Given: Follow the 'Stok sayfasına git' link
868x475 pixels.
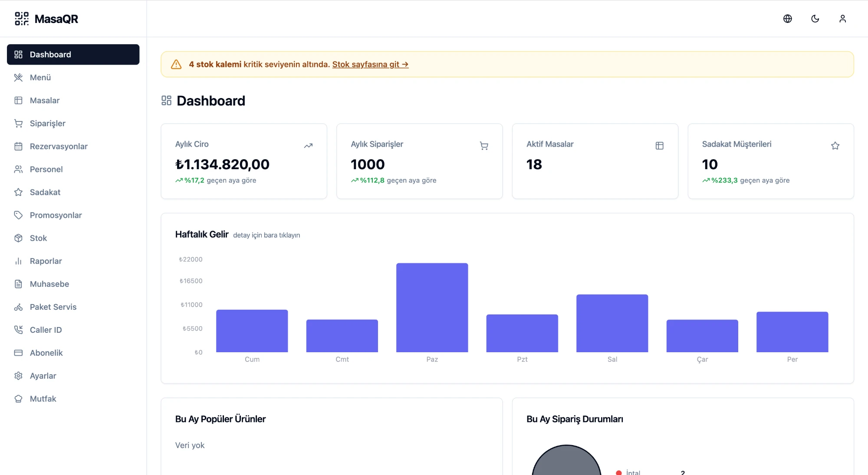Looking at the screenshot, I should [370, 64].
